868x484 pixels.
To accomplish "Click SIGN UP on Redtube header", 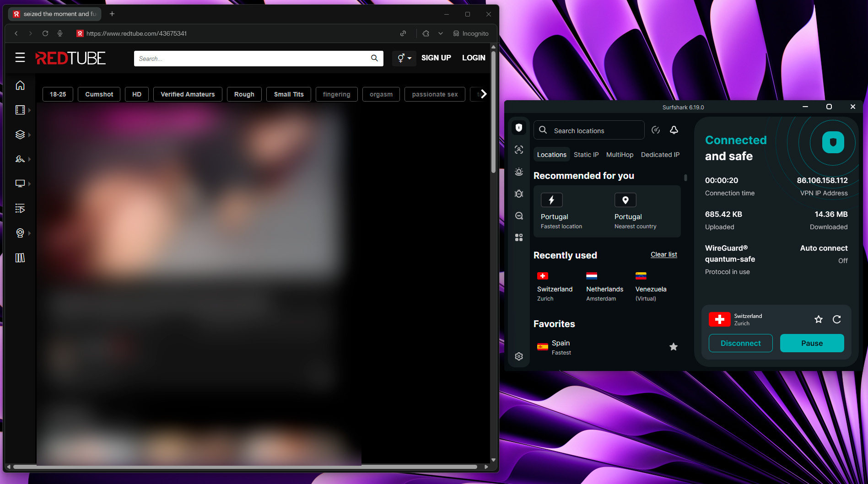I will tap(436, 58).
